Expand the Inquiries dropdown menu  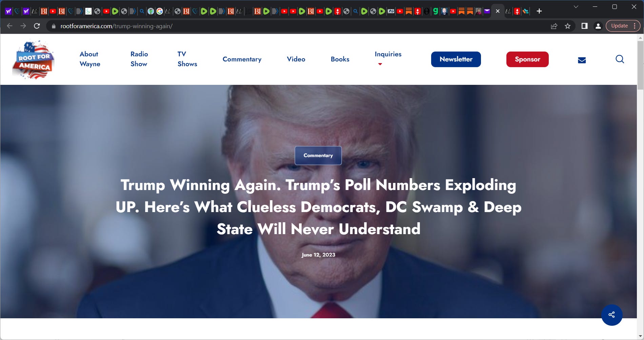click(x=388, y=58)
